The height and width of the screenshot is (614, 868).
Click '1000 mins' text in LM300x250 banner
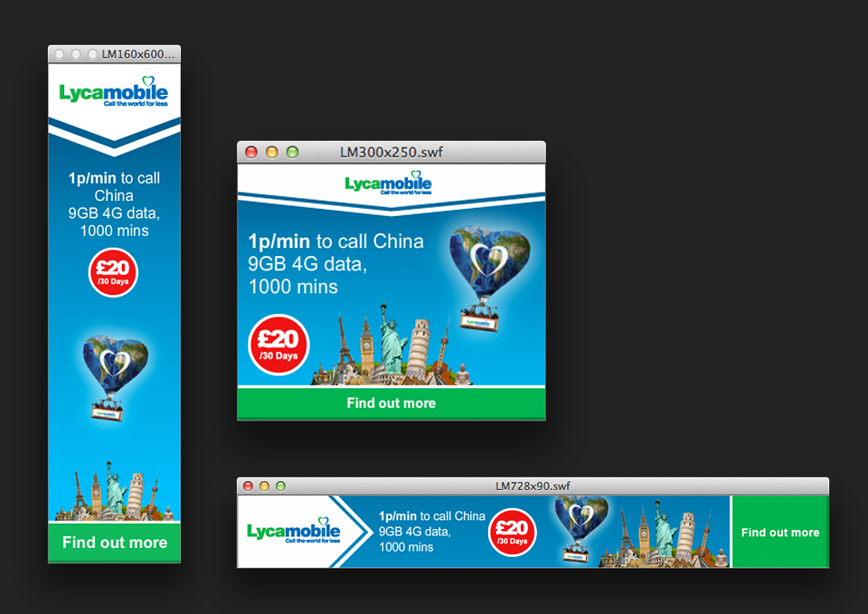(293, 287)
